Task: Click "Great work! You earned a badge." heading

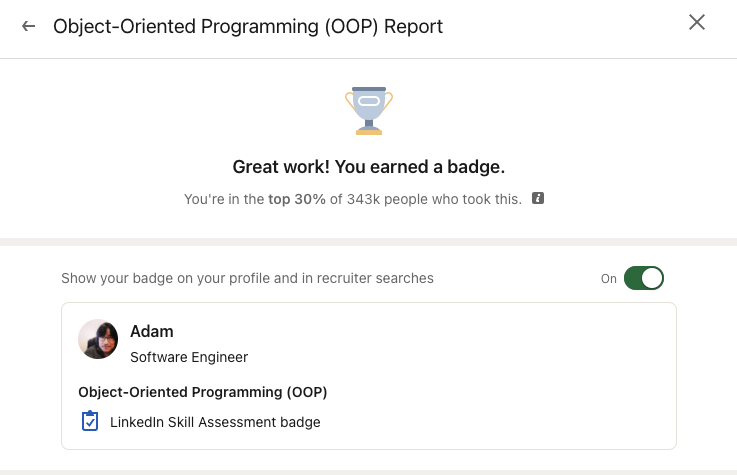Action: pyautogui.click(x=369, y=167)
